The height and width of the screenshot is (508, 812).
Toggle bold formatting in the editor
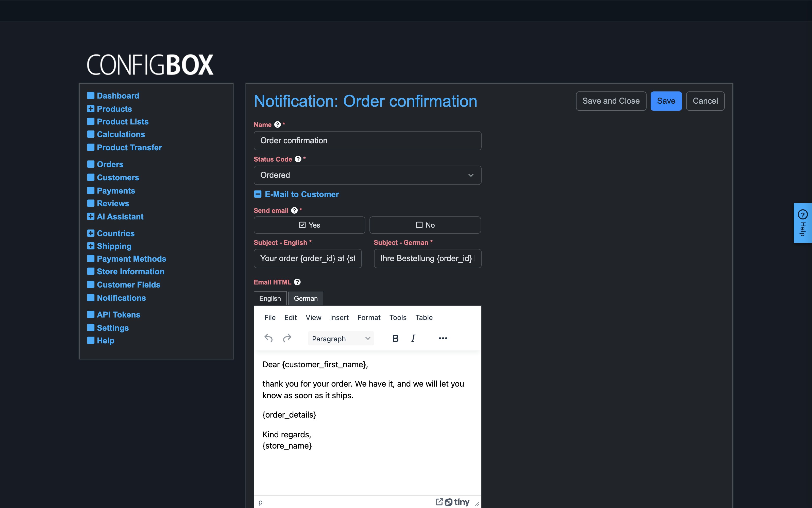pyautogui.click(x=395, y=338)
